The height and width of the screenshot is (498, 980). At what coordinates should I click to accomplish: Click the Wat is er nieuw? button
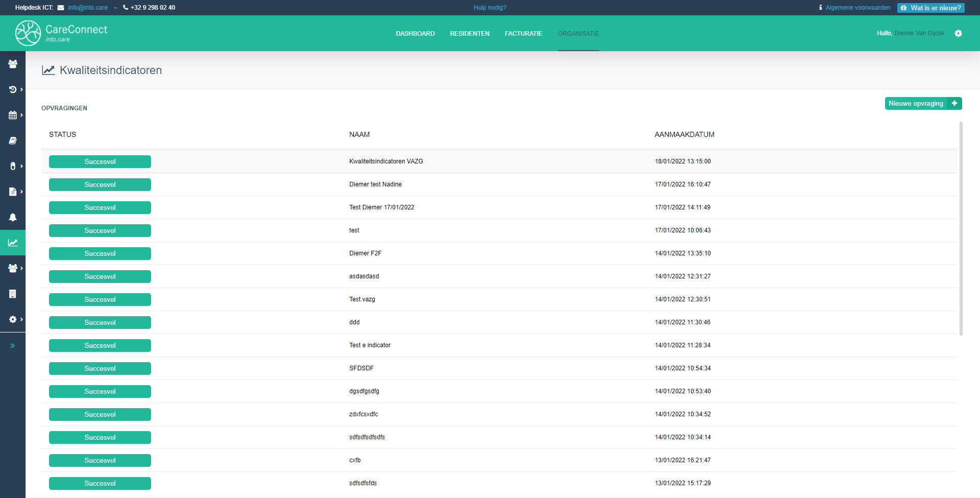(931, 8)
